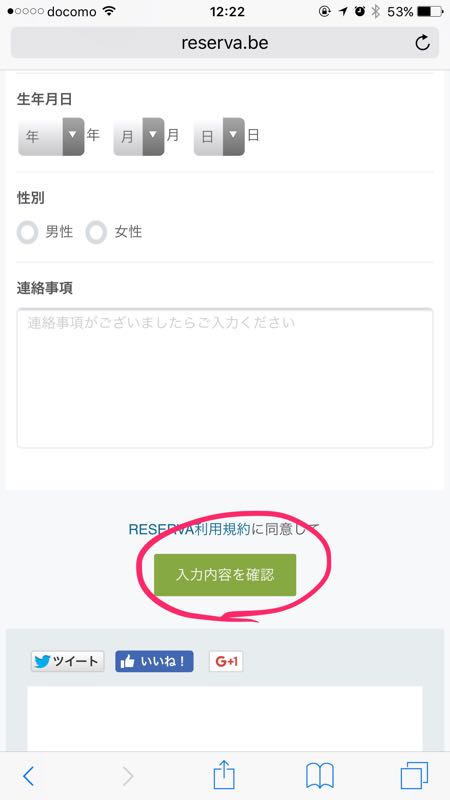Select the 男性 radio button

tap(27, 233)
